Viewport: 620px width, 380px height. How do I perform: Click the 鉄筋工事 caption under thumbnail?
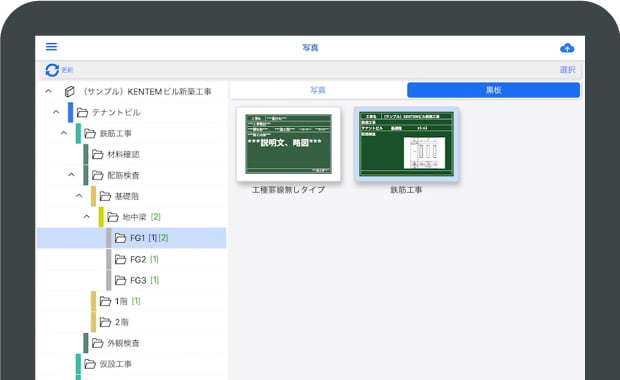(406, 190)
